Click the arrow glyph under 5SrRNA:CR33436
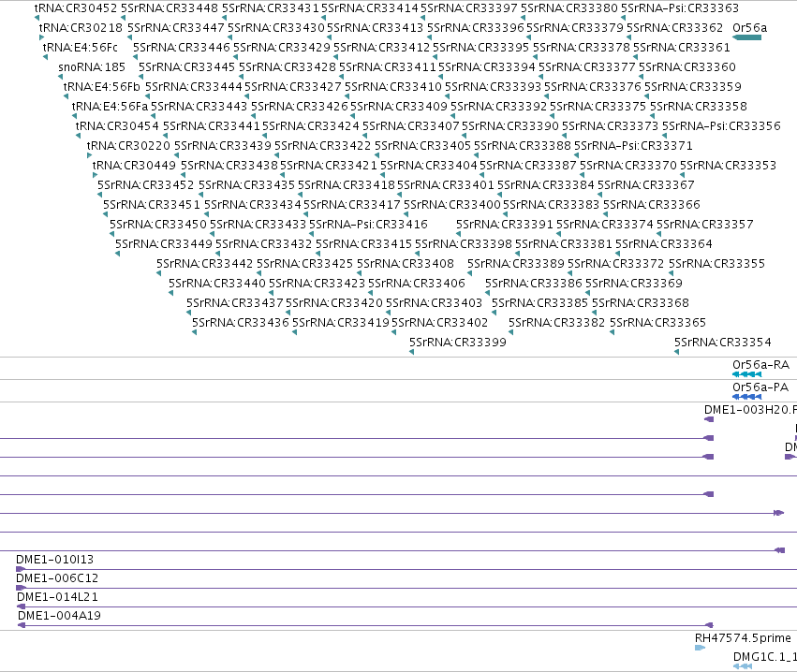Screen dimensions: 797x672 tap(194, 332)
